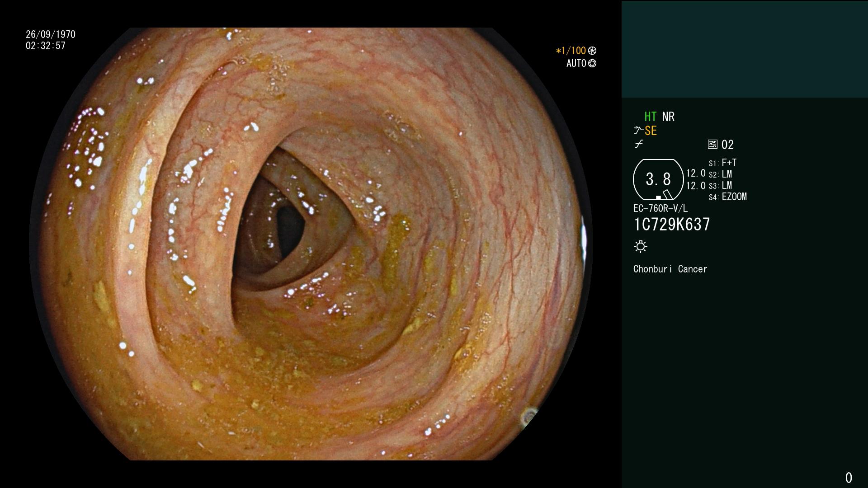Click the structure emphasis curve icon next to SE
Image resolution: width=868 pixels, height=488 pixels.
coord(638,131)
